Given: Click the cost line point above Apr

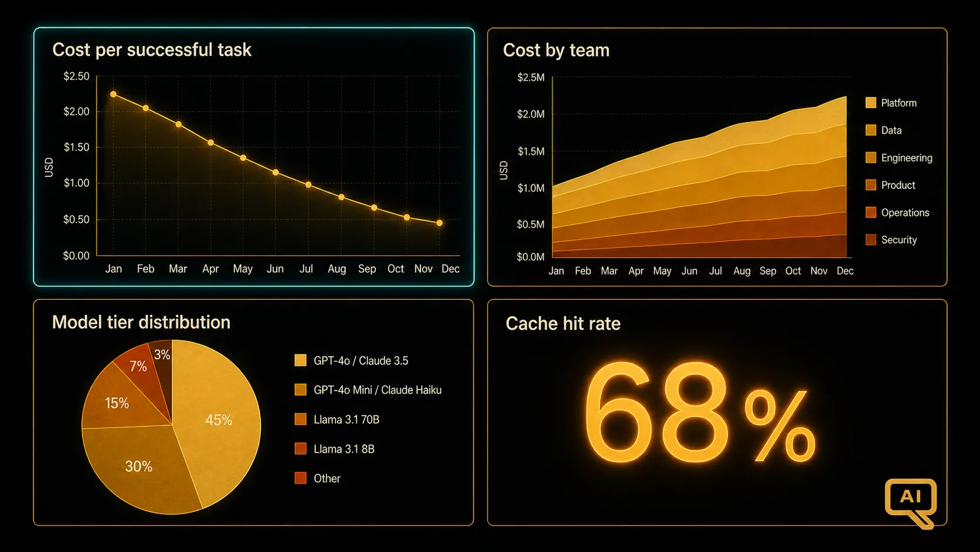Looking at the screenshot, I should click(211, 143).
